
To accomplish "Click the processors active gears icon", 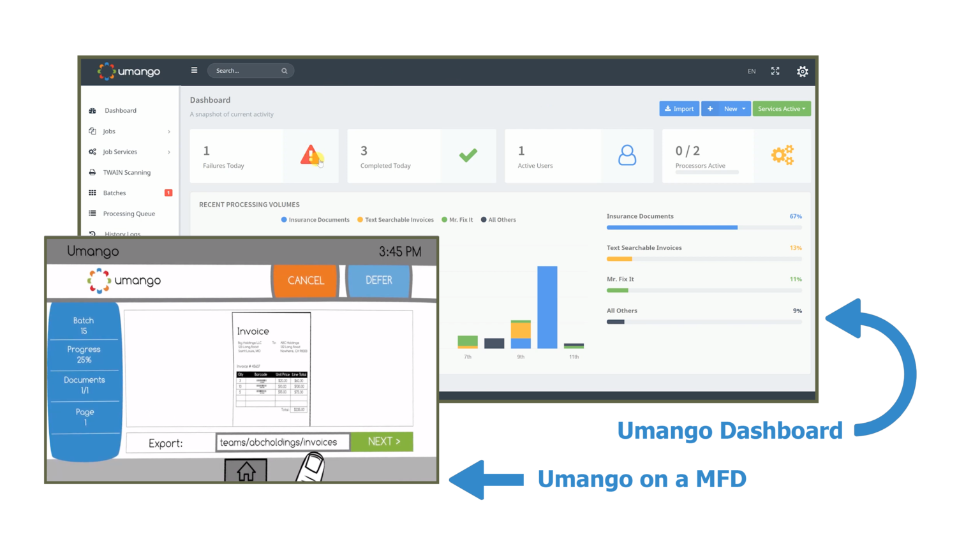I will [782, 155].
